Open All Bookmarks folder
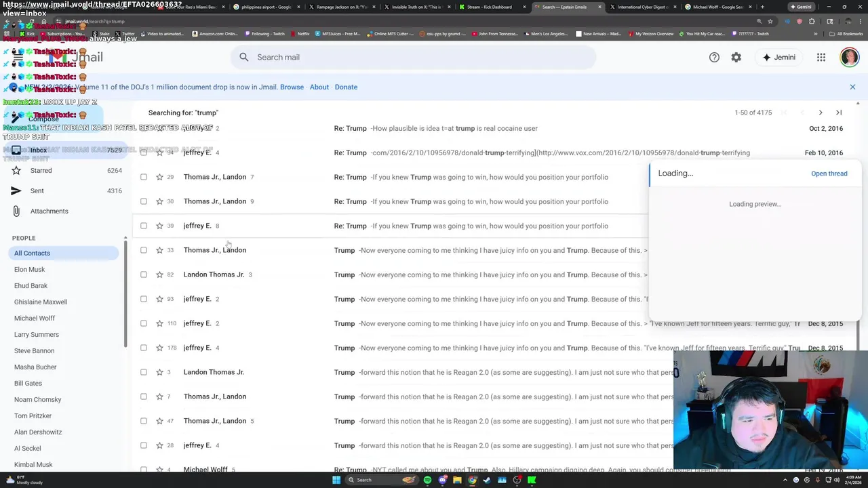Viewport: 868px width, 488px height. [846, 34]
